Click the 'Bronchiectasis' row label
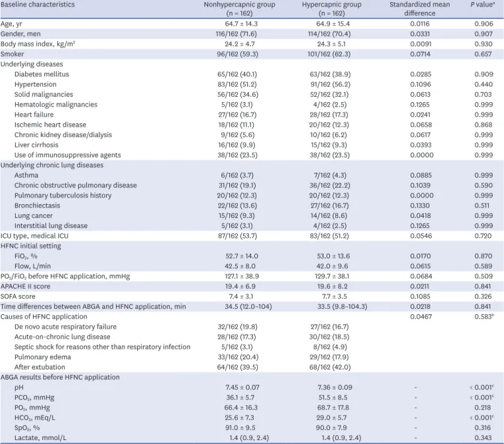The width and height of the screenshot is (504, 444). pyautogui.click(x=37, y=206)
